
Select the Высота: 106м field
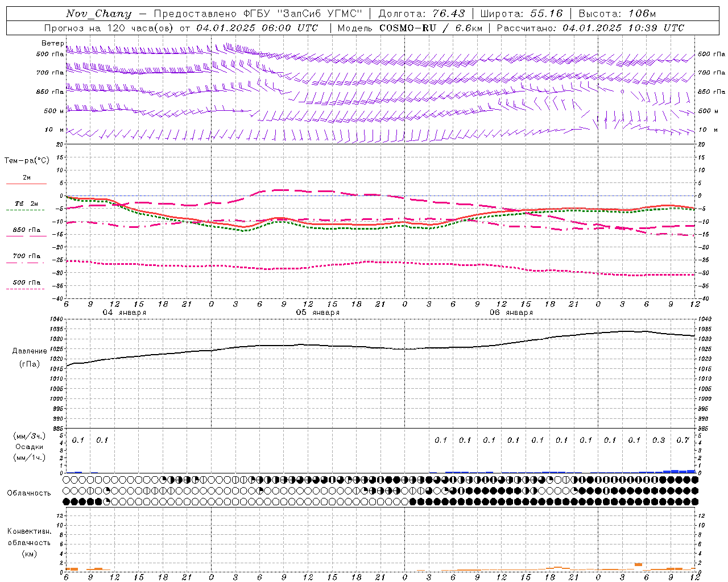pyautogui.click(x=617, y=14)
